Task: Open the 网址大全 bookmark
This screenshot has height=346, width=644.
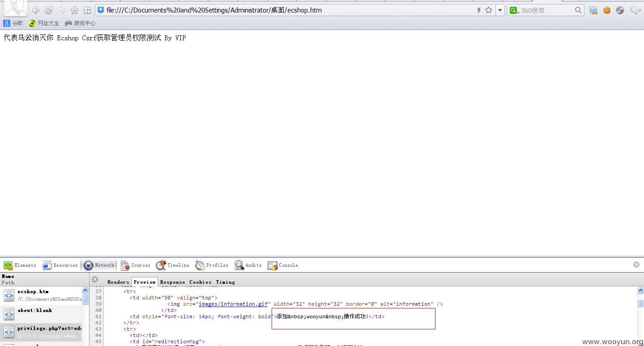Action: point(44,23)
